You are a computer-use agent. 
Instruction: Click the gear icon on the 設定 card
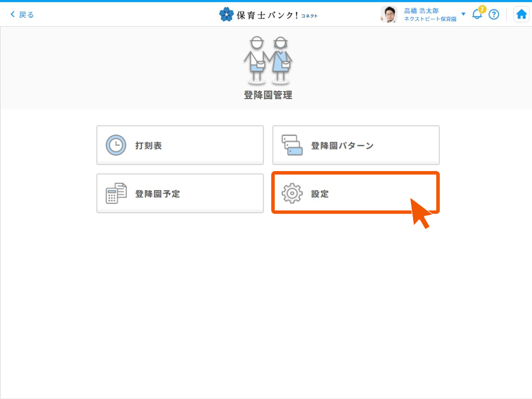(292, 193)
